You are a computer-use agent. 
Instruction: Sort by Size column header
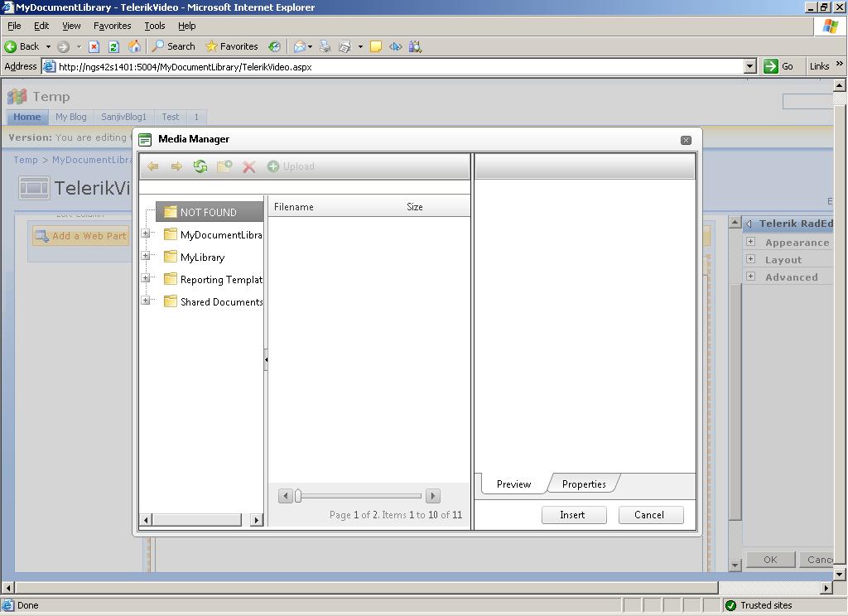pos(415,207)
